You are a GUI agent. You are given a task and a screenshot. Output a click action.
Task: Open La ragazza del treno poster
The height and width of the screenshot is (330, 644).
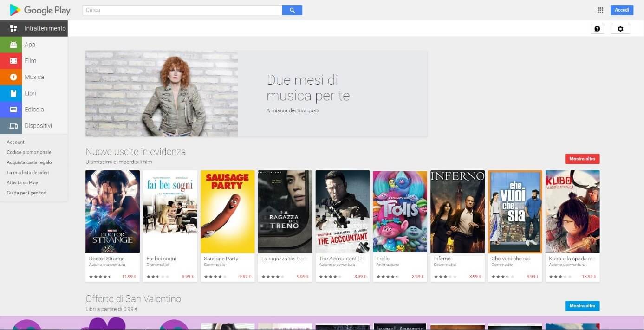click(x=285, y=212)
